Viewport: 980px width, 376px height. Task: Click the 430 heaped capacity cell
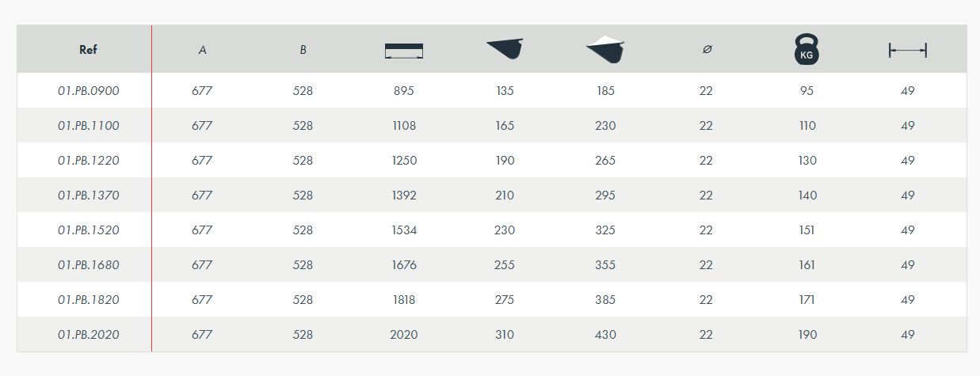tap(605, 335)
